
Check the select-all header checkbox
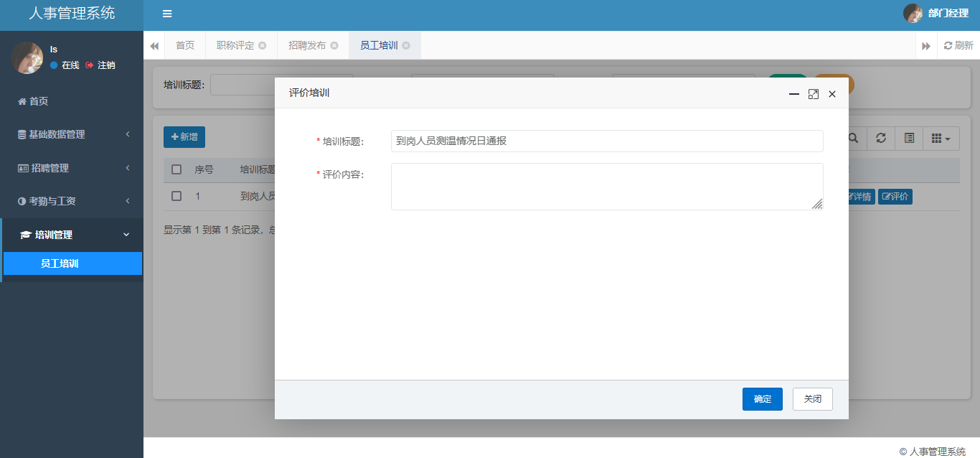point(176,170)
